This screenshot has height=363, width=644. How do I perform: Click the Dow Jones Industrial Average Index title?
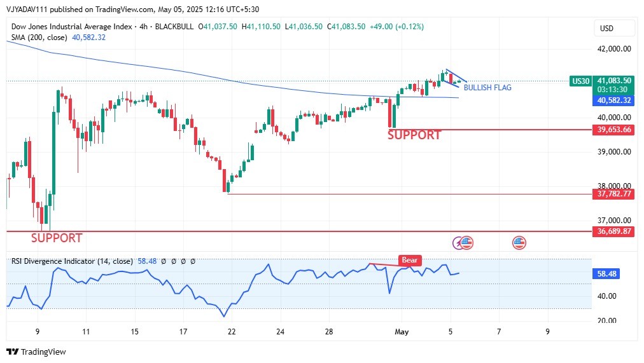[71, 27]
